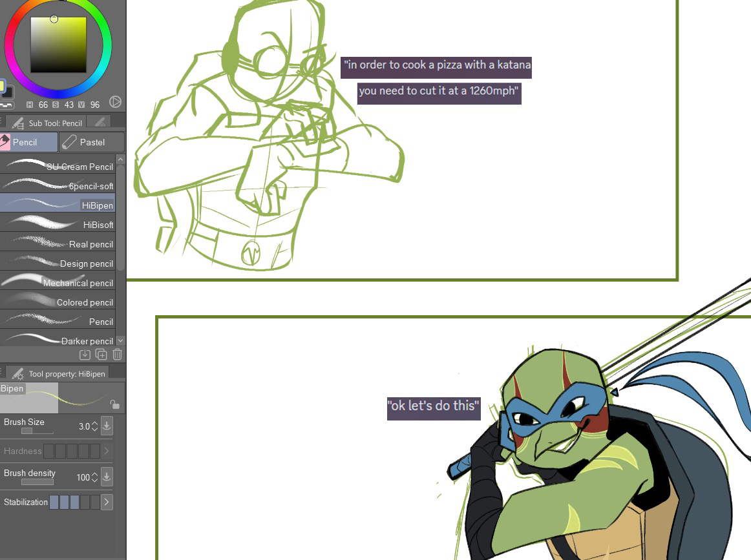Pick the Darker pencil brush
Viewport: 751px width, 560px height.
[58, 338]
